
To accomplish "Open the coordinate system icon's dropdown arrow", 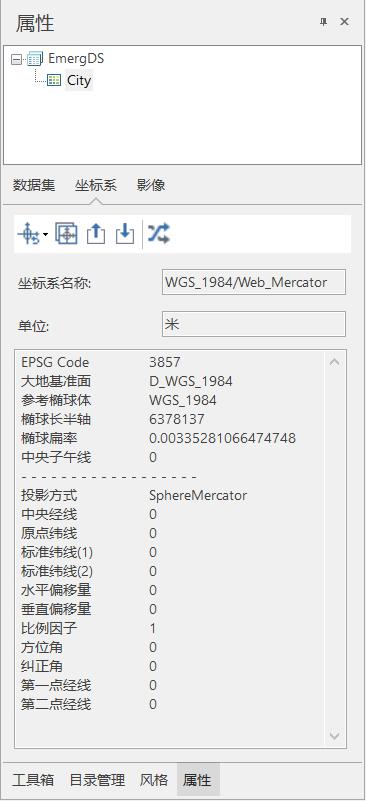I will [45, 235].
